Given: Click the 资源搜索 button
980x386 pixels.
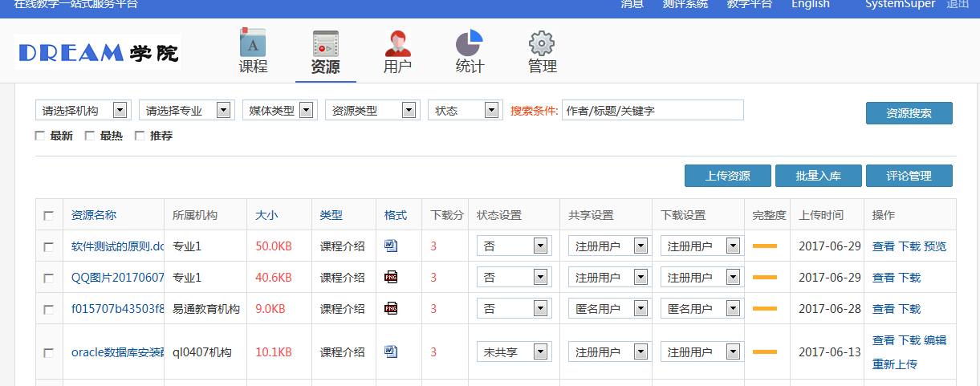Looking at the screenshot, I should tap(909, 113).
